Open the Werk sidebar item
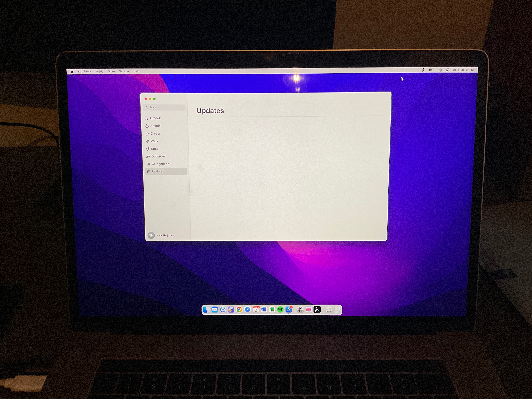 (x=154, y=141)
